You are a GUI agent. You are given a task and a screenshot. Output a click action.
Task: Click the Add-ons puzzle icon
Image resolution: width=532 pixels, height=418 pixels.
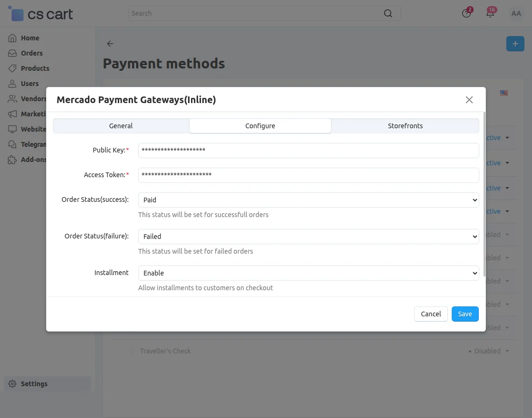pos(12,160)
